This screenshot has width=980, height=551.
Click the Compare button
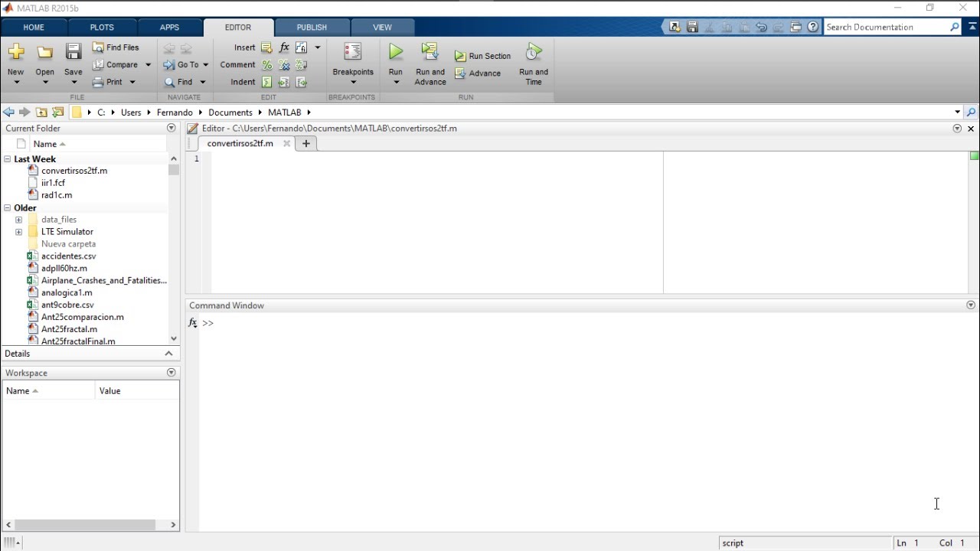coord(116,65)
